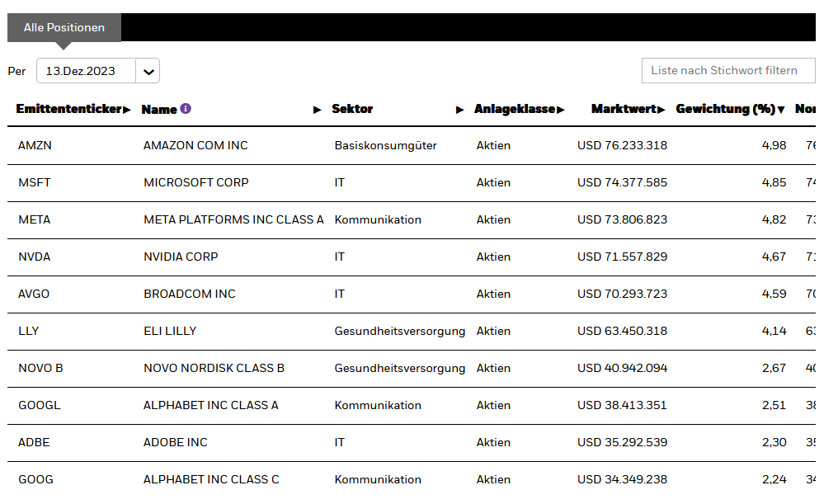Click sort arrow beside Anlageklasse column
The width and height of the screenshot is (838, 504).
[561, 110]
